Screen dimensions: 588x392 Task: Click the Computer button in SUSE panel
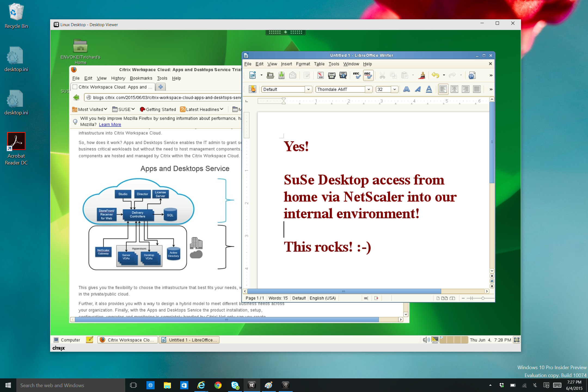pos(67,340)
